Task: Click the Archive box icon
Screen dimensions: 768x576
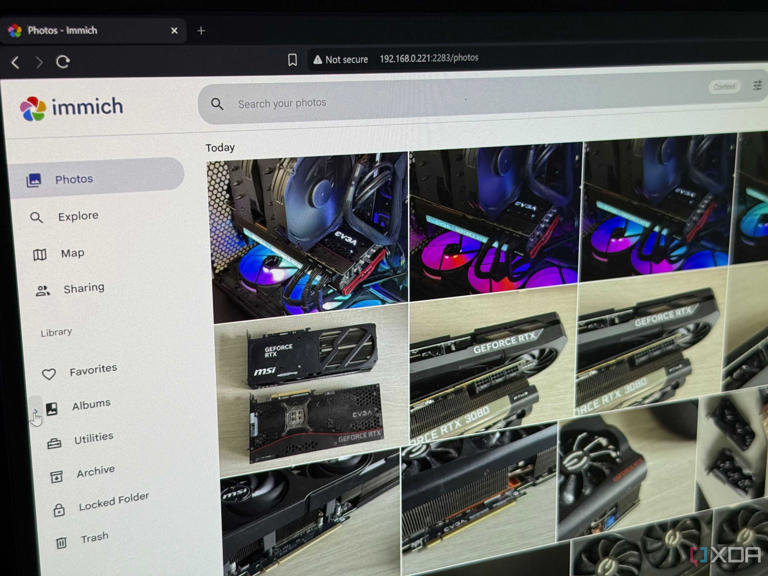Action: coord(57,477)
